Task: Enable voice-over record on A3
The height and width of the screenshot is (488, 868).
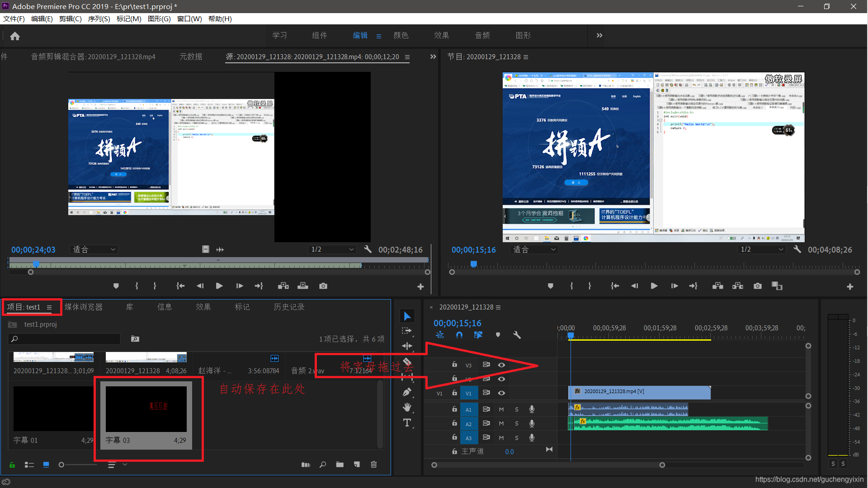Action: (532, 437)
